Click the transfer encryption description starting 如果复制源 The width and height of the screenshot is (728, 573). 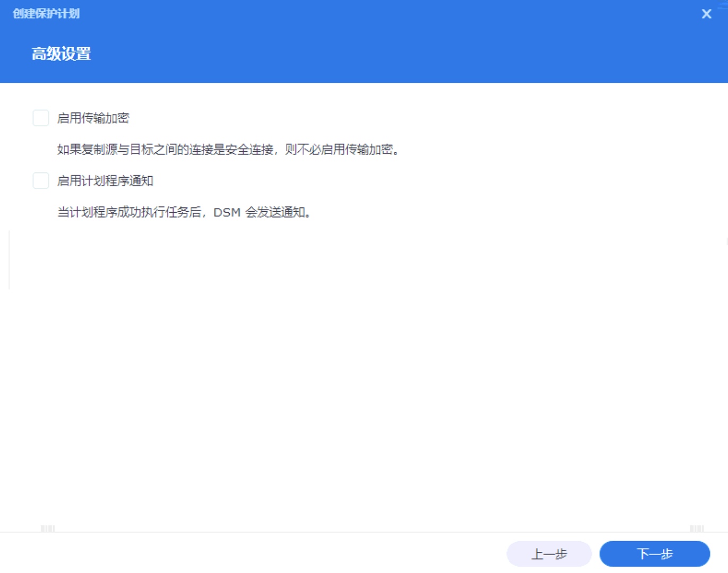(x=229, y=150)
